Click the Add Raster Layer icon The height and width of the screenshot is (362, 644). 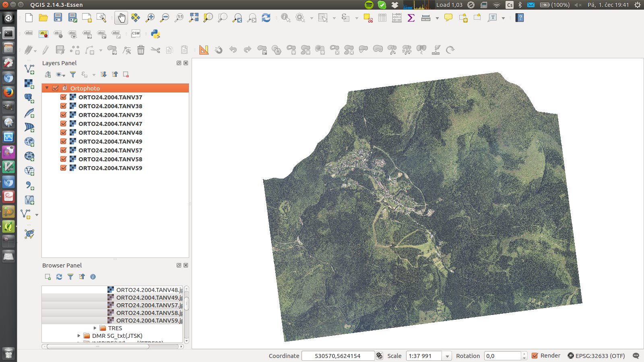point(29,84)
